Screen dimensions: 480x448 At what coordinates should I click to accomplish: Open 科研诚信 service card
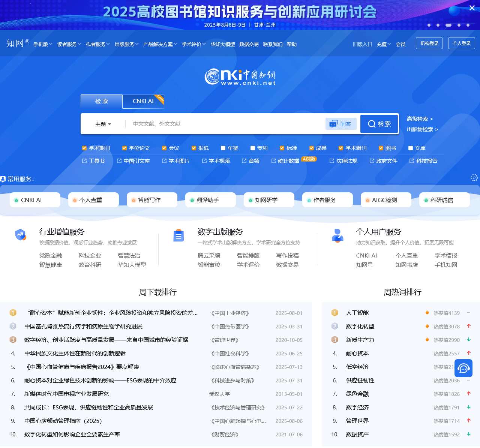[444, 200]
